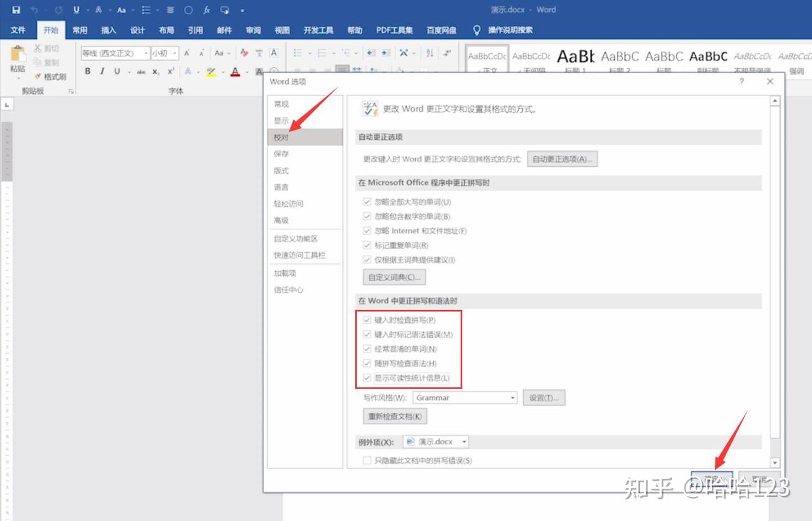
Task: Click the fx formula icon in quick access toolbar
Action: [206, 10]
